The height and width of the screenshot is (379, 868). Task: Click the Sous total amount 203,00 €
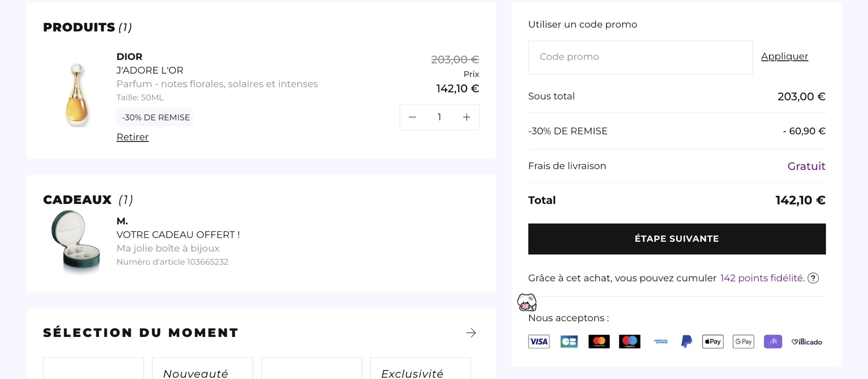coord(801,97)
